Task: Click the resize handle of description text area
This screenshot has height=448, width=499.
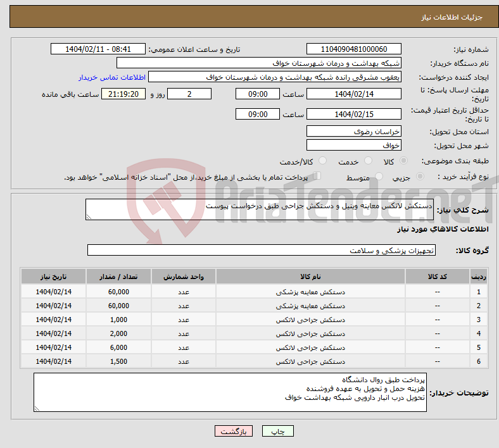Action: [89, 217]
